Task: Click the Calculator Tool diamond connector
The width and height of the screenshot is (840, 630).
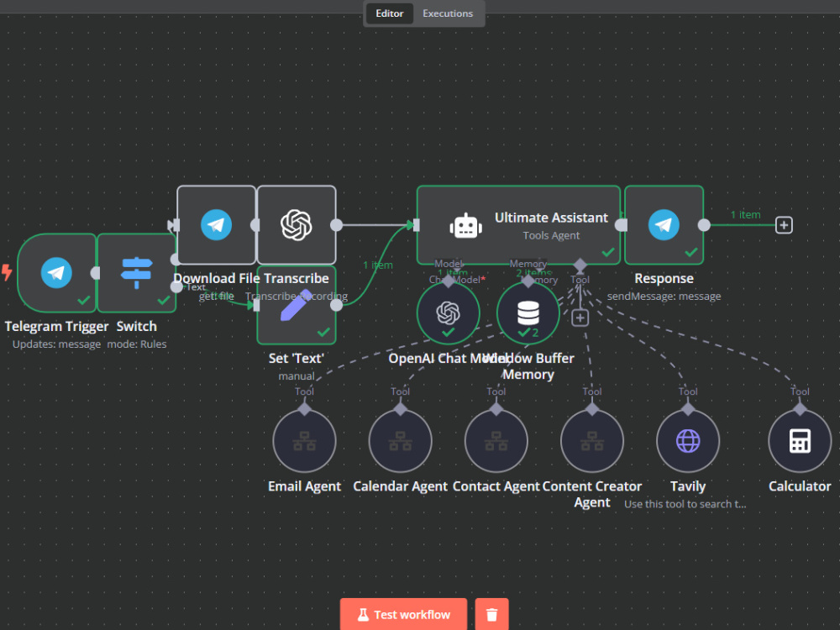Action: pos(800,409)
